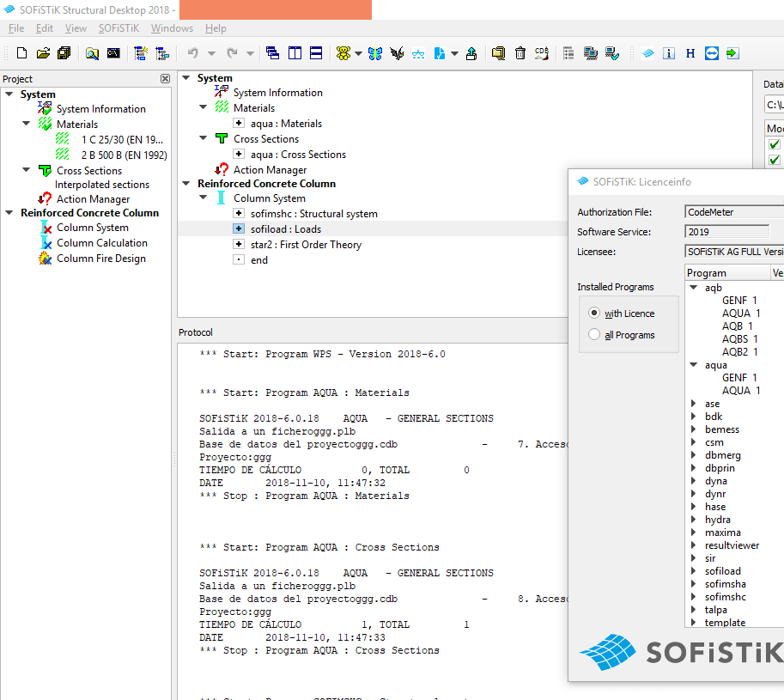
Task: Select 'Action Manager' in Project tree
Action: tap(93, 199)
